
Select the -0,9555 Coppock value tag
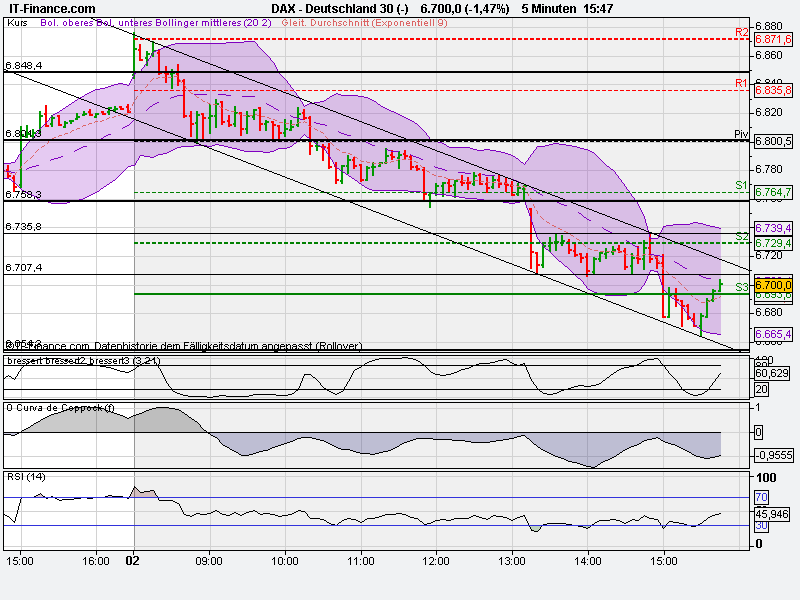click(774, 455)
